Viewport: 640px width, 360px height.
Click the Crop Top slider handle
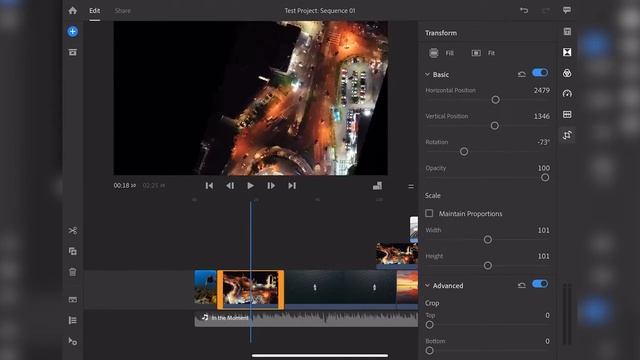click(429, 325)
